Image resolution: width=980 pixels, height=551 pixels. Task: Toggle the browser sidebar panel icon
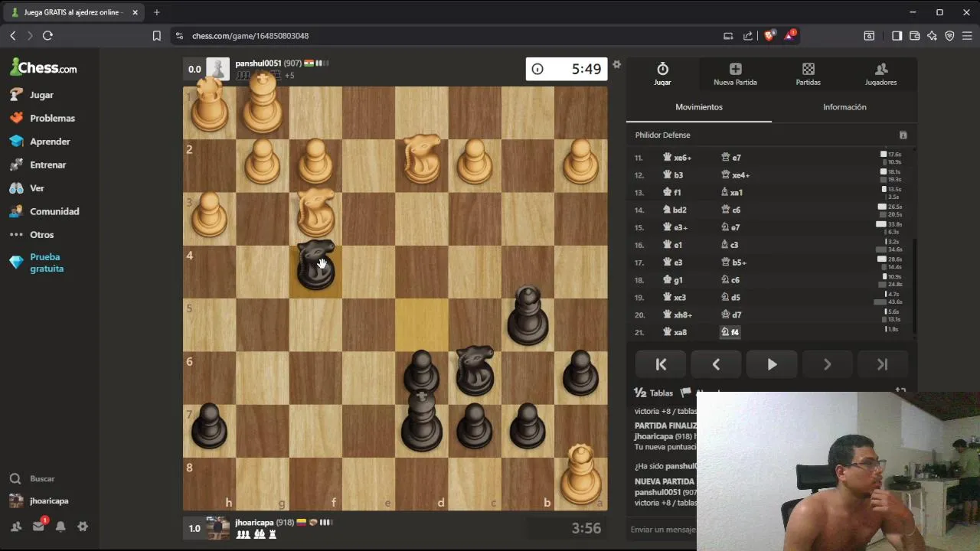click(897, 35)
